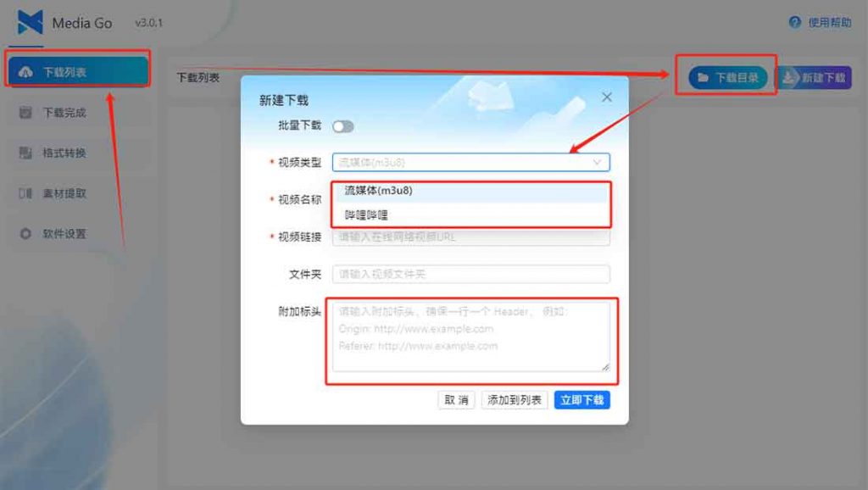This screenshot has width=868, height=490.
Task: Open the 下载完成 sidebar menu item
Action: pyautogui.click(x=78, y=113)
